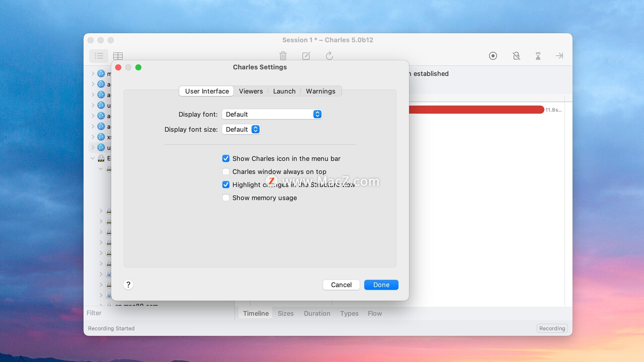
Task: Collapse the expanded padlock tree node
Action: click(x=93, y=158)
